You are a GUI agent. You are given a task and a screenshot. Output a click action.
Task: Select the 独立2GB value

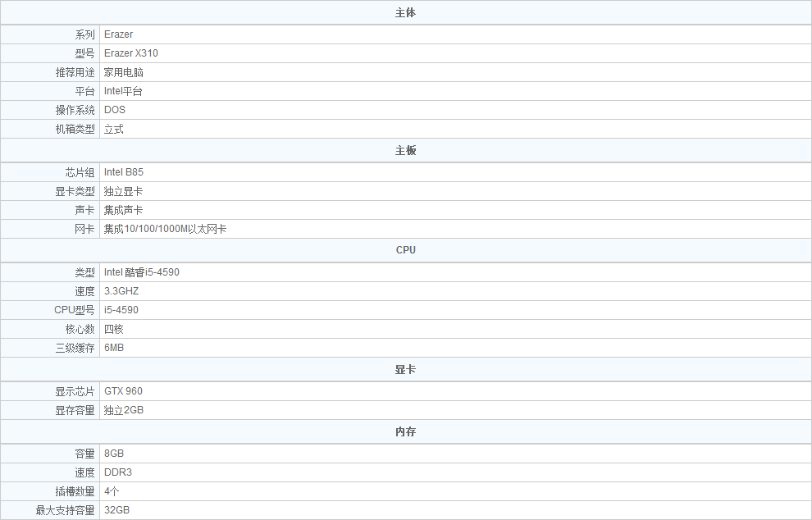coord(124,410)
